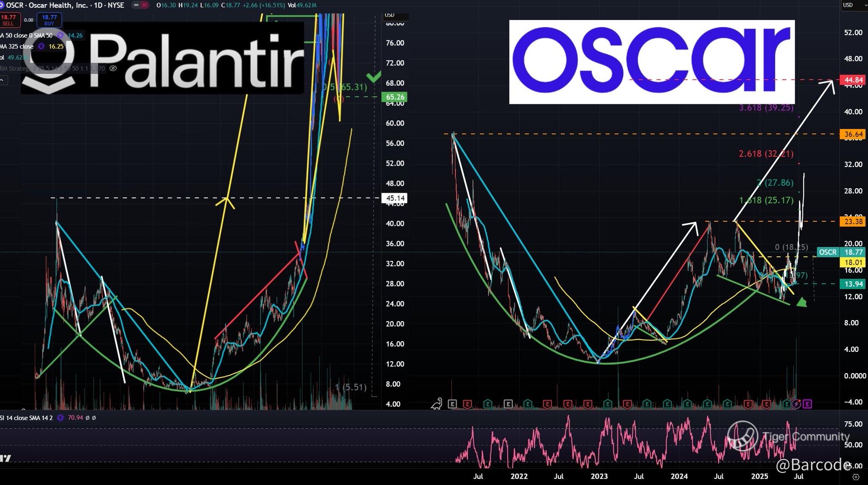The width and height of the screenshot is (868, 485).
Task: Click the Vol 49.62M value in header
Action: [302, 6]
